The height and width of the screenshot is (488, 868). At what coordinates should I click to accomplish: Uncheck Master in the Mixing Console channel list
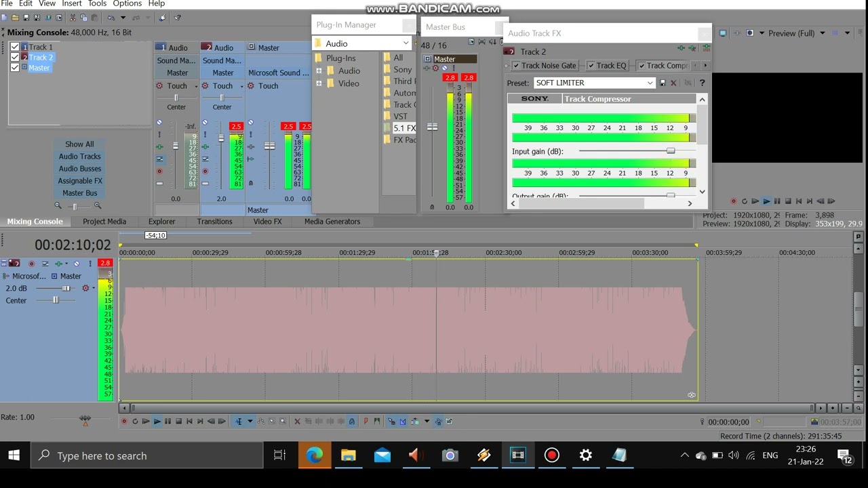pos(15,67)
